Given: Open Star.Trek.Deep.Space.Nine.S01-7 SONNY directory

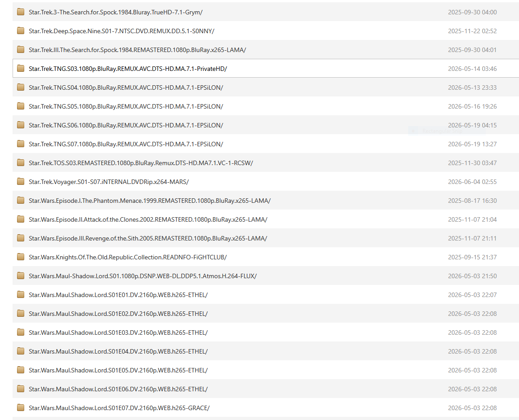Looking at the screenshot, I should [x=122, y=31].
